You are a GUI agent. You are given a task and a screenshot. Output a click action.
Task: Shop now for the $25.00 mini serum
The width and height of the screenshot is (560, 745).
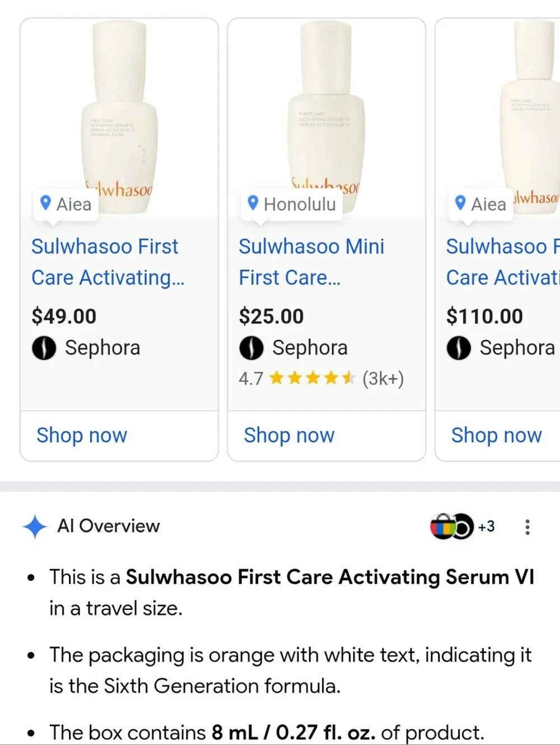tap(289, 435)
